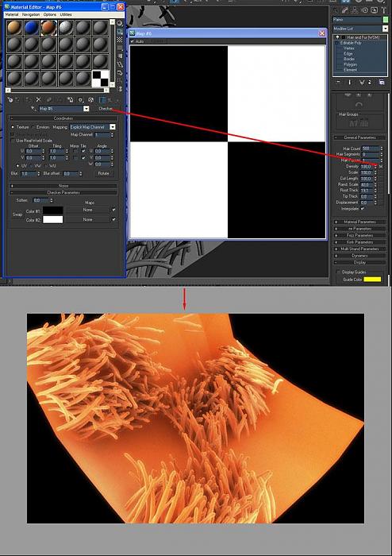This screenshot has height=556, width=392.
Task: Open the Modifier List dropdown
Action: point(385,29)
